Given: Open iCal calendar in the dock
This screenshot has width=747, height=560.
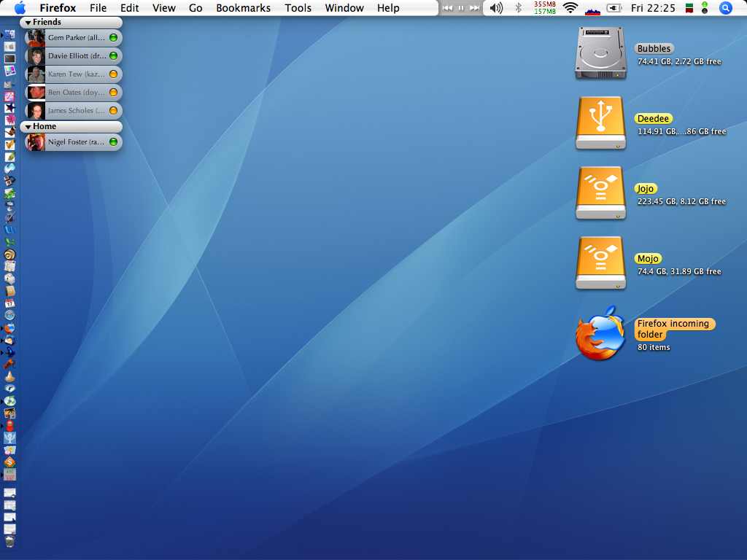Looking at the screenshot, I should (9, 303).
